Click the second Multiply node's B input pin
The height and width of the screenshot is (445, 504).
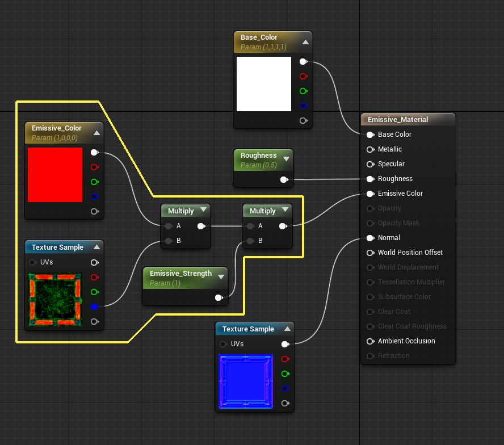250,241
